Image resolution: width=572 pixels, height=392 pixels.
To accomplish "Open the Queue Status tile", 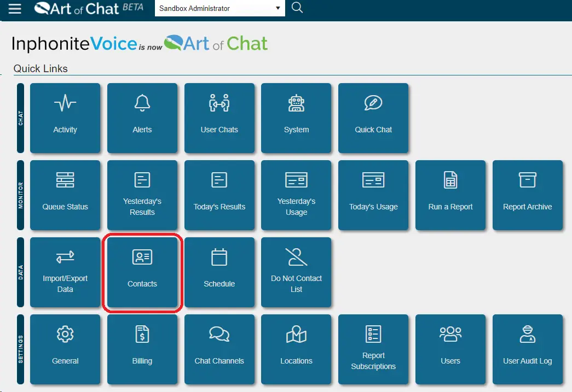I will (x=65, y=195).
